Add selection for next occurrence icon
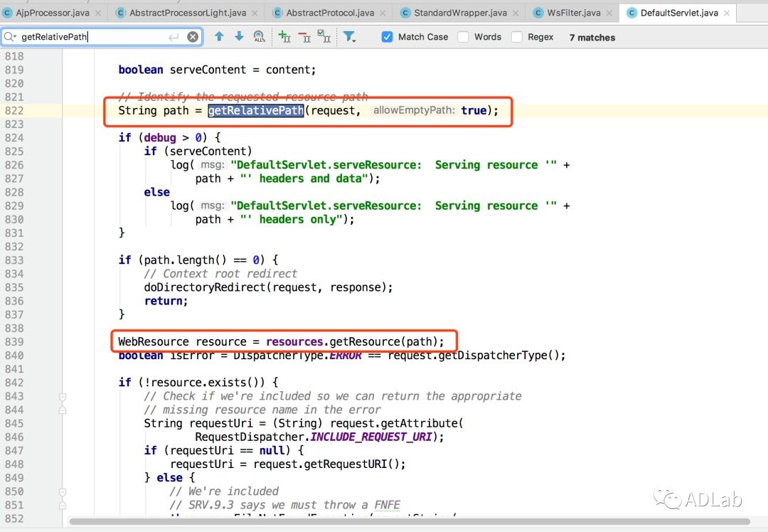This screenshot has height=532, width=768. coord(284,37)
